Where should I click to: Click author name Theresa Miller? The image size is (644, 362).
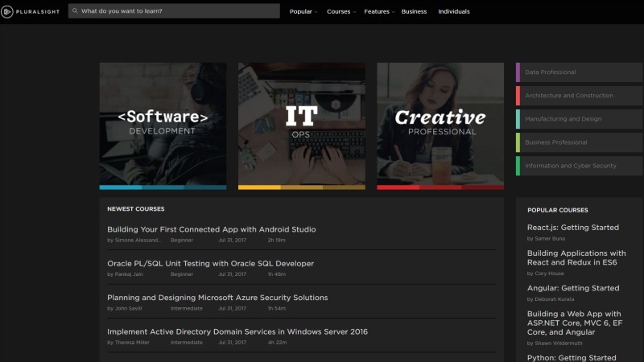pos(132,343)
